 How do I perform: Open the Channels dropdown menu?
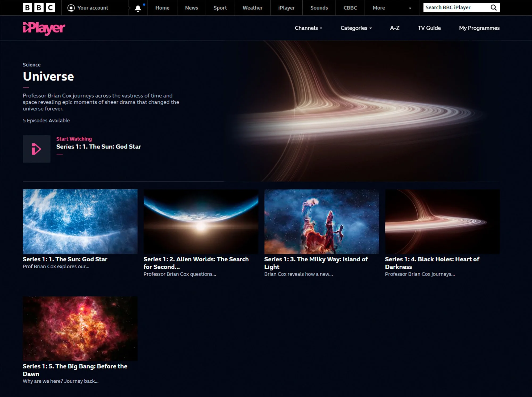pos(308,28)
